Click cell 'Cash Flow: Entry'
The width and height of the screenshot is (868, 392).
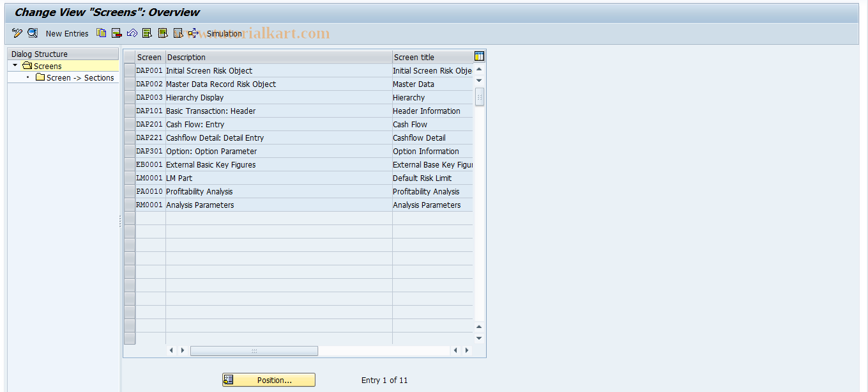(278, 124)
